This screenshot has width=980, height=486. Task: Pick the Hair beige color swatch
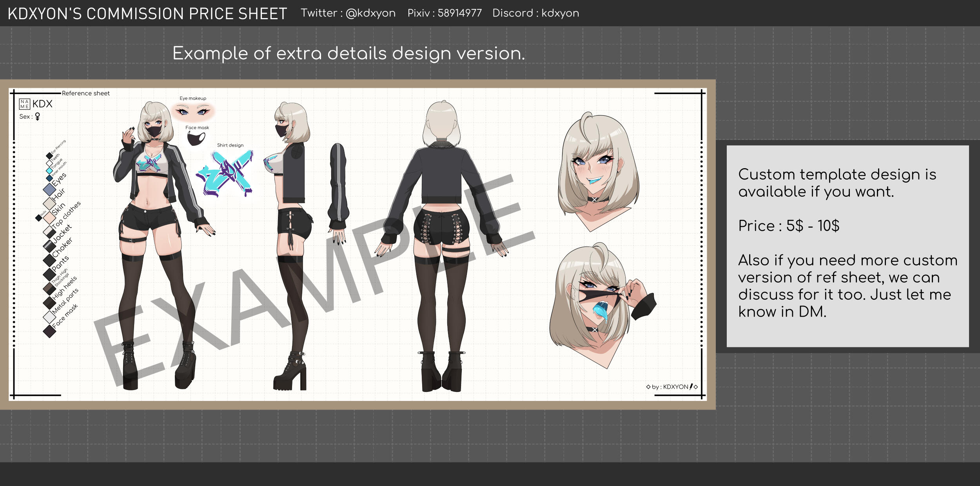(x=49, y=203)
